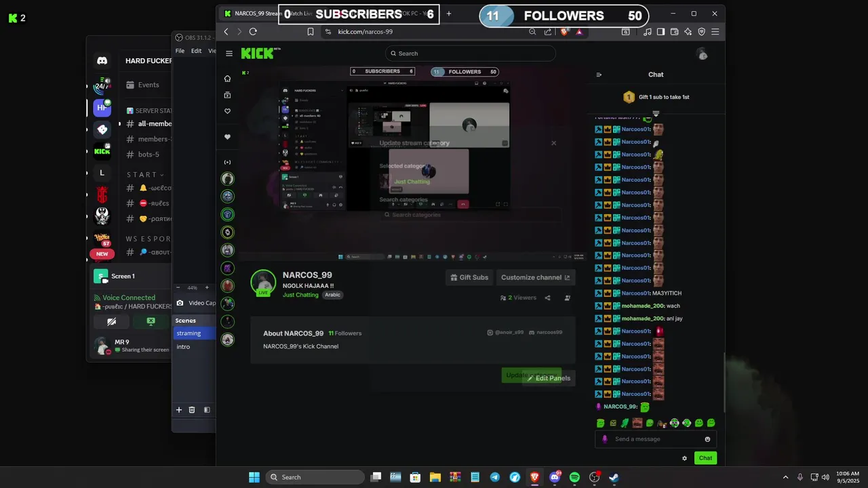The image size is (868, 488).
Task: Open Windows Start menu
Action: 254,477
